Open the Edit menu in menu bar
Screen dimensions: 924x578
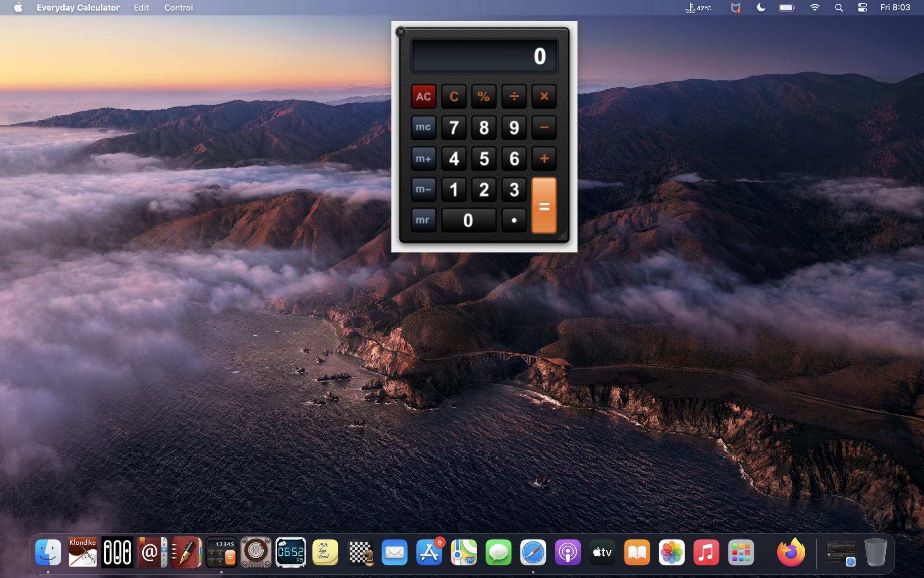pos(140,7)
